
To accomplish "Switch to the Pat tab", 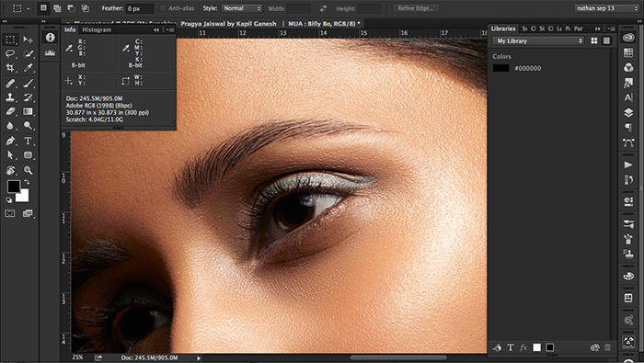I will pos(579,28).
